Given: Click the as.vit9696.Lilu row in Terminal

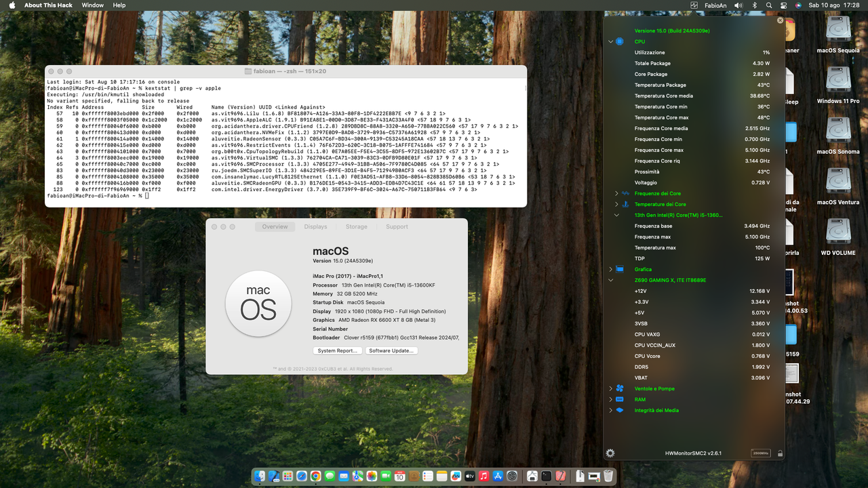Looking at the screenshot, I should (245, 113).
